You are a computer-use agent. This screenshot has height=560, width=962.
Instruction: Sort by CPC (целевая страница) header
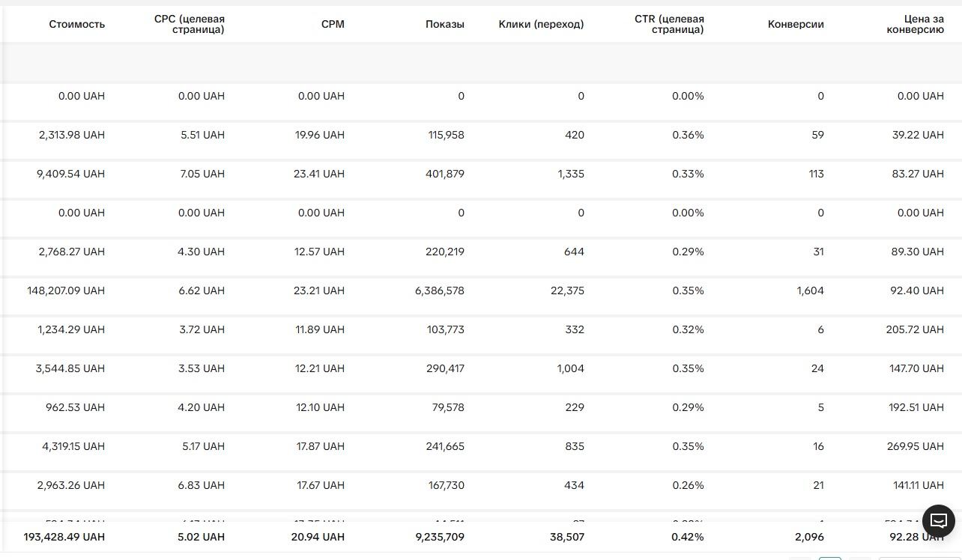point(190,24)
